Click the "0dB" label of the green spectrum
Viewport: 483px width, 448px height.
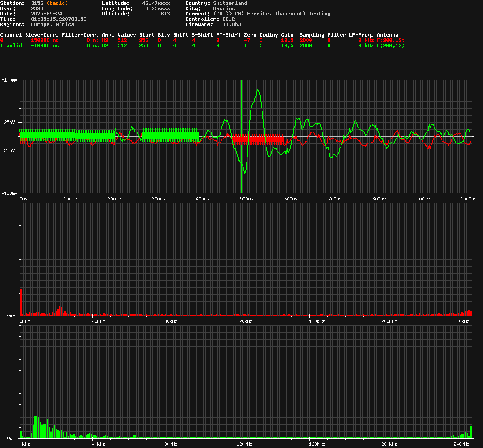[x=11, y=438]
